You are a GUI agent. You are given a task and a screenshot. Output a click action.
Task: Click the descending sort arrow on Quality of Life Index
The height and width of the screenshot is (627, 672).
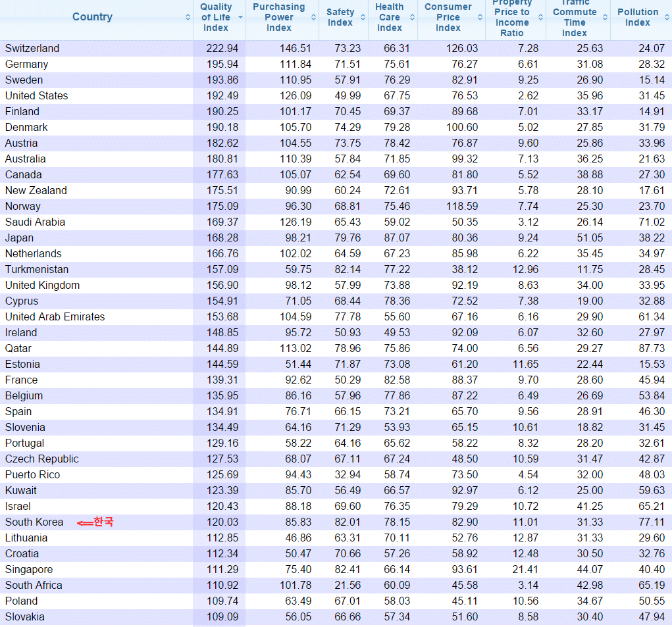point(240,17)
